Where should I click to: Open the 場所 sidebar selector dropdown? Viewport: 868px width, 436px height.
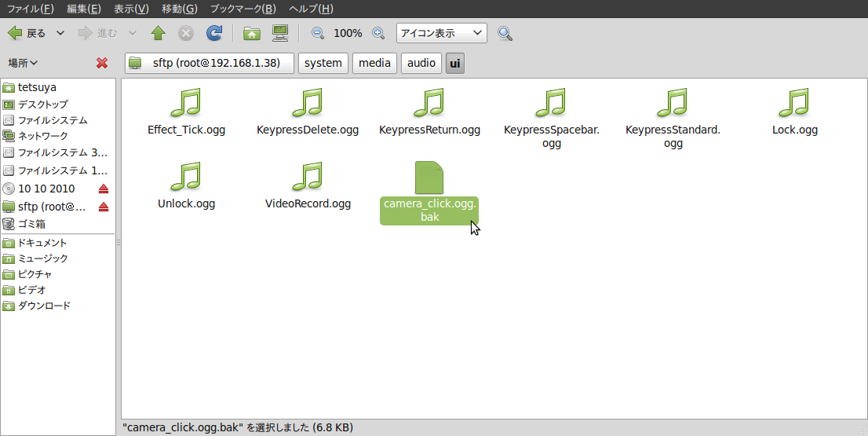coord(23,63)
